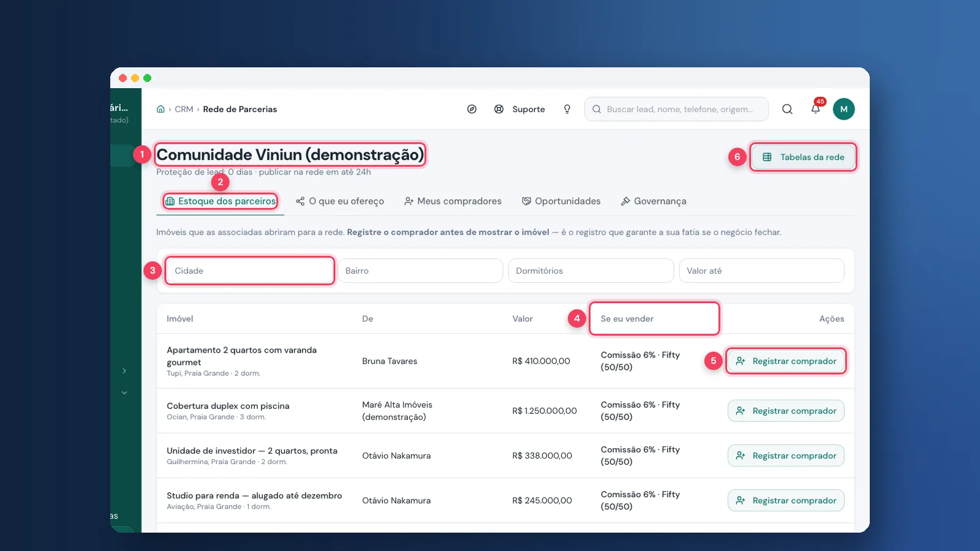Click Rede de Parcerias breadcrumb text
This screenshot has height=551, width=980.
240,109
